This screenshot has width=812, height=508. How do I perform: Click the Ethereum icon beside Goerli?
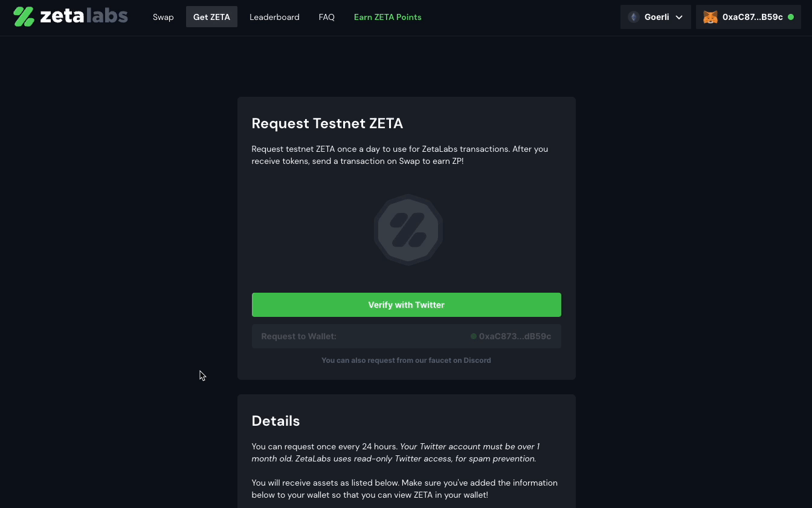pyautogui.click(x=634, y=17)
